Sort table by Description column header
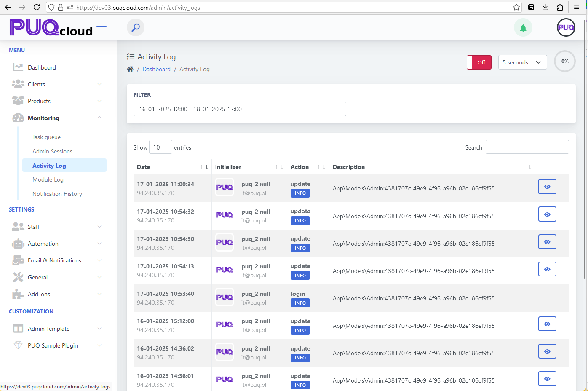 pos(432,167)
